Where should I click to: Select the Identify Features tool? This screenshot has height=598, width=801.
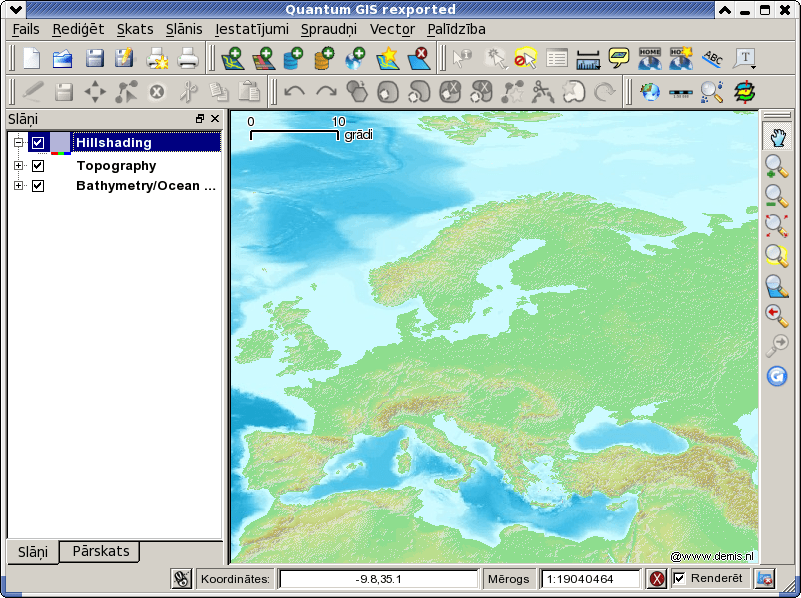(462, 58)
